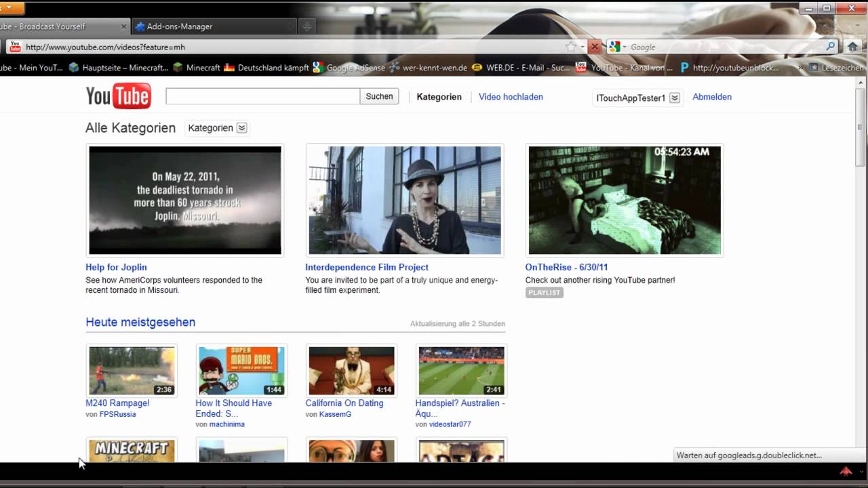Click the magnifier in the Google search box

[x=831, y=47]
